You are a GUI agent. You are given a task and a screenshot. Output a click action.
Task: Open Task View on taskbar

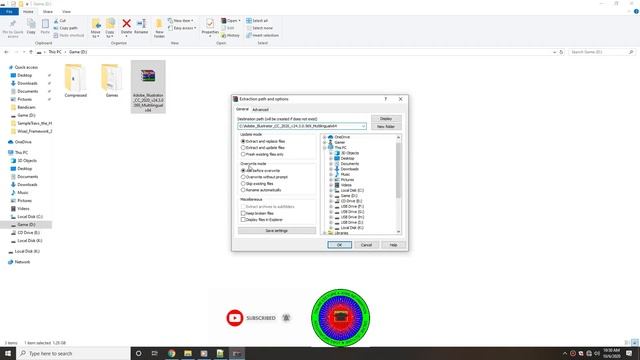click(x=155, y=353)
